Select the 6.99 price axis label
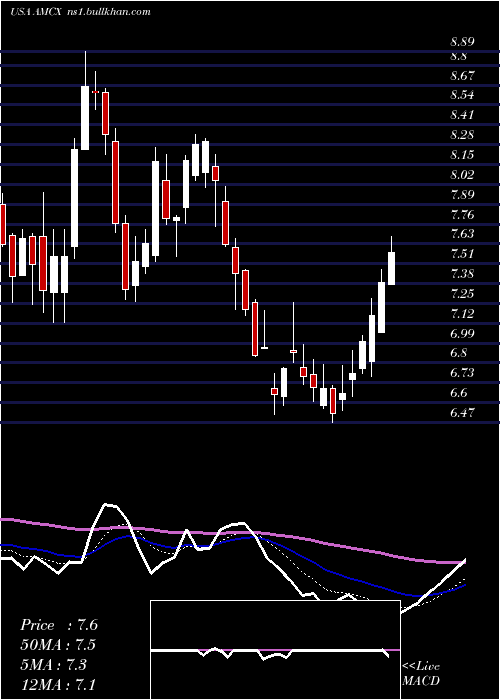The image size is (500, 700). pyautogui.click(x=462, y=333)
